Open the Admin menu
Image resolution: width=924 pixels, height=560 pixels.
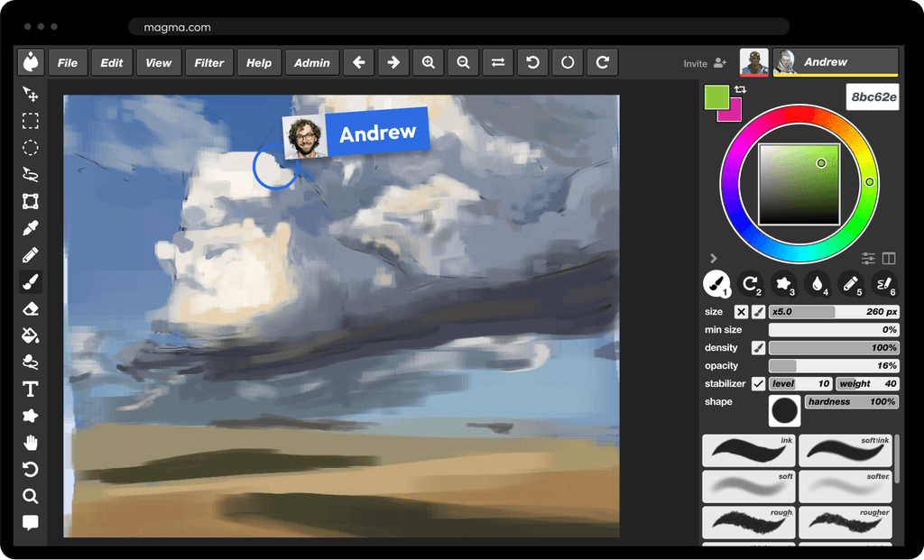pos(311,62)
